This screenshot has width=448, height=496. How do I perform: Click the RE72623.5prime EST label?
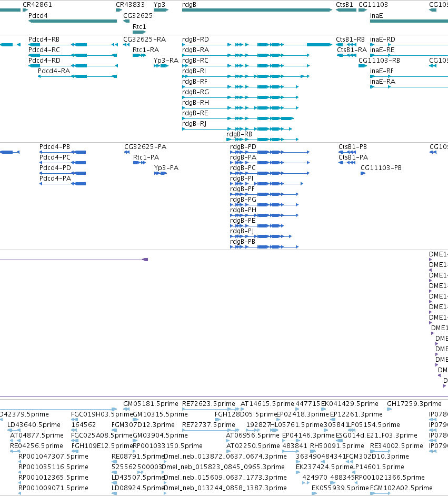coord(208,404)
